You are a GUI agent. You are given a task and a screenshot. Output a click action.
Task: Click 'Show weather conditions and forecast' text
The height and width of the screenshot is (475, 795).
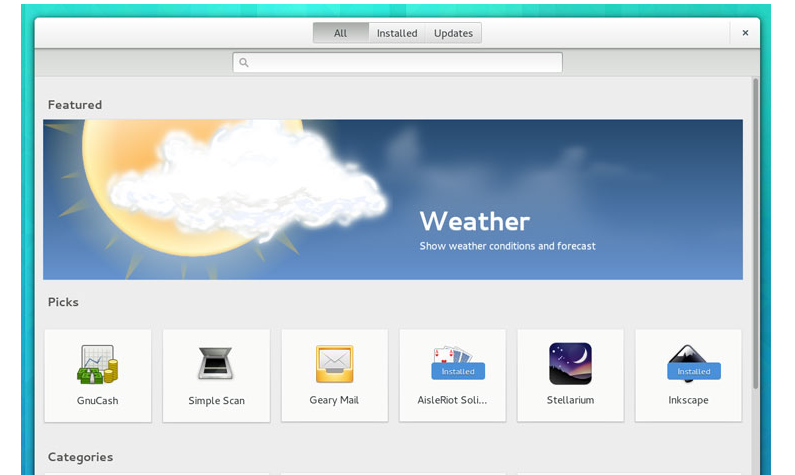click(x=508, y=246)
